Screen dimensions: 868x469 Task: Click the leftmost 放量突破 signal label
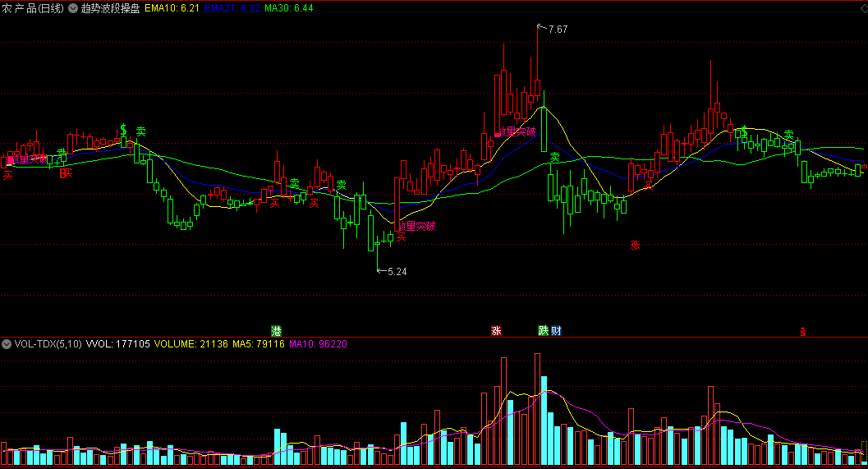pos(28,159)
